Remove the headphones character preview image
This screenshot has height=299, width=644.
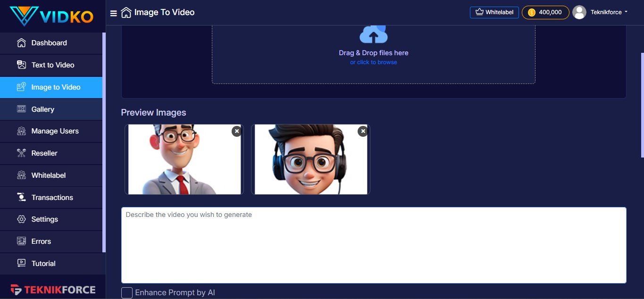[362, 131]
